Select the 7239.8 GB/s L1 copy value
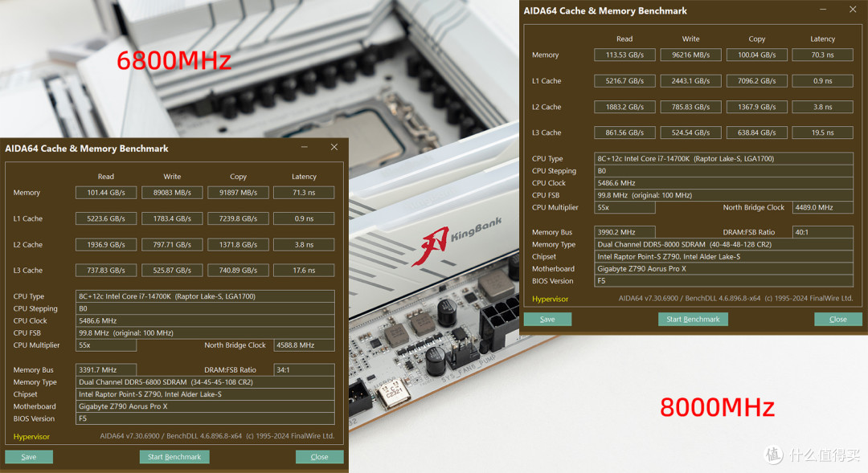 [238, 218]
